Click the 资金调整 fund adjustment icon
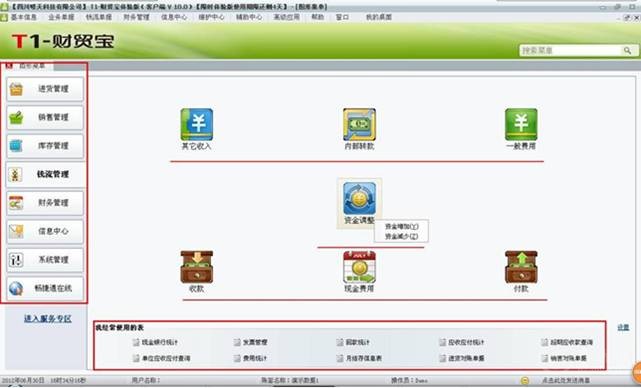Viewport: 641px width, 388px height. point(359,199)
